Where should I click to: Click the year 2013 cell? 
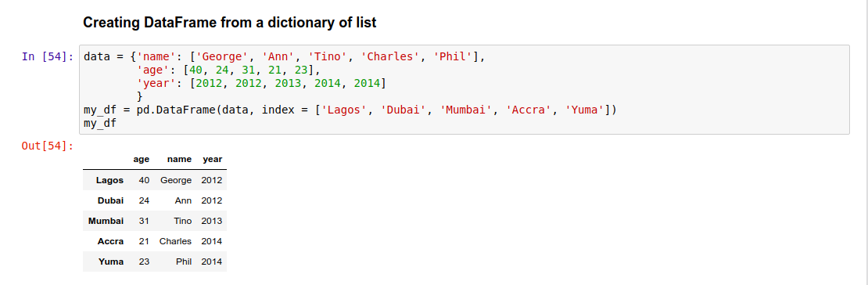[x=212, y=221]
